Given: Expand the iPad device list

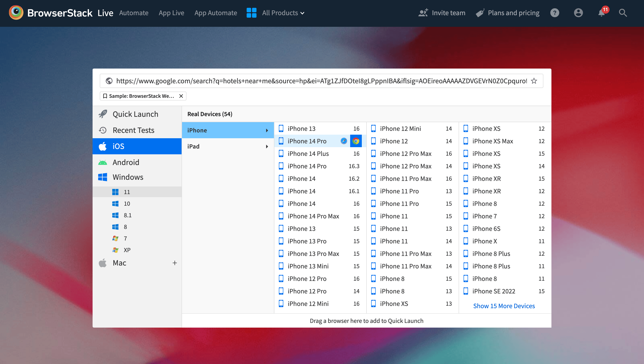Looking at the screenshot, I should pyautogui.click(x=227, y=146).
